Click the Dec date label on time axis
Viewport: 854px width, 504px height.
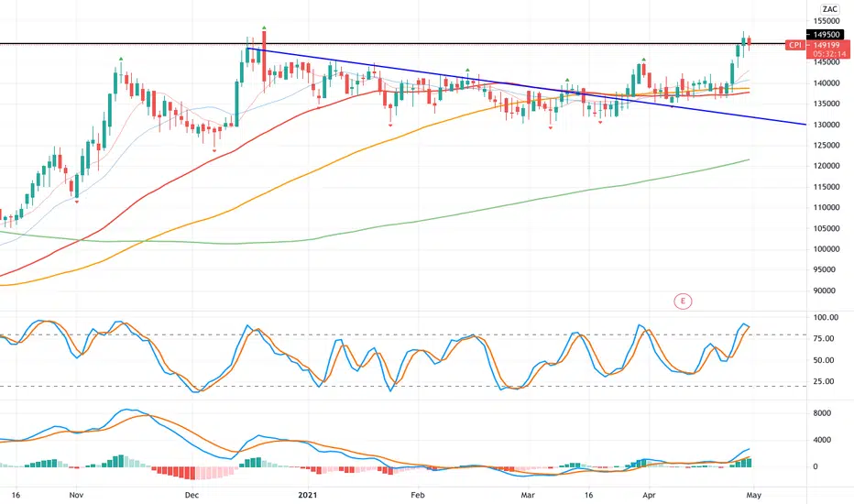tap(192, 495)
